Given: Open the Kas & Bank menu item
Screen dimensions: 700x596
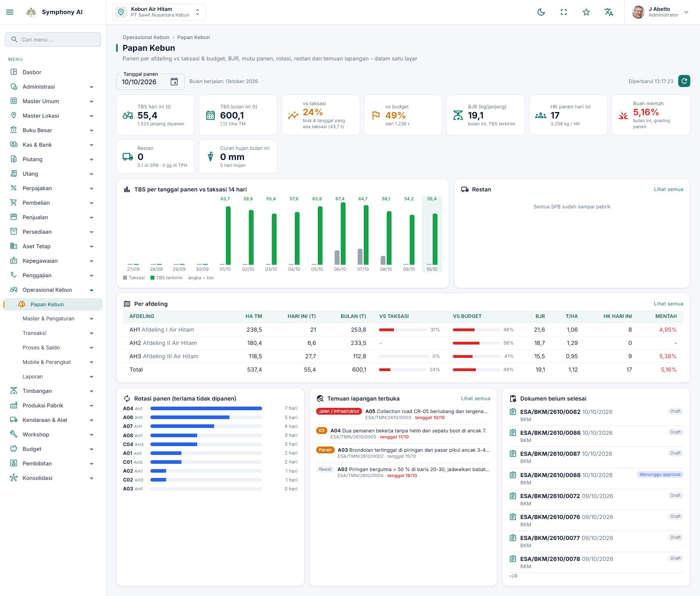Looking at the screenshot, I should [53, 145].
